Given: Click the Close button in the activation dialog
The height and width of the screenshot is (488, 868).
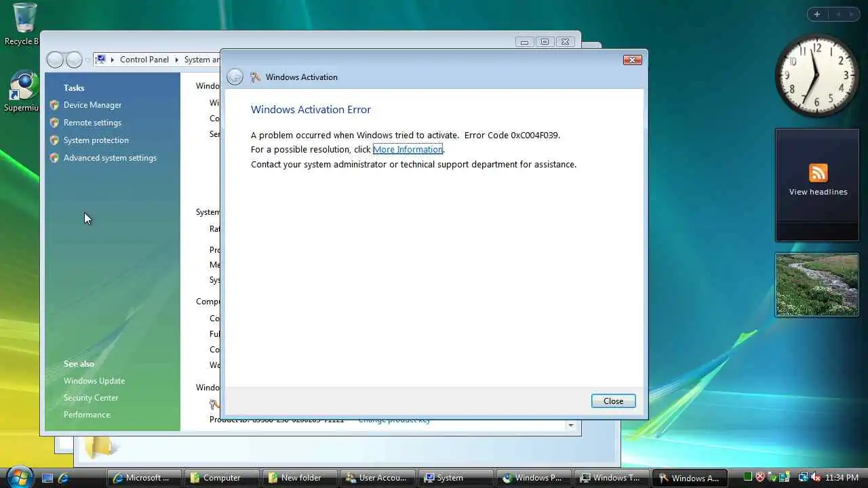Looking at the screenshot, I should [613, 401].
